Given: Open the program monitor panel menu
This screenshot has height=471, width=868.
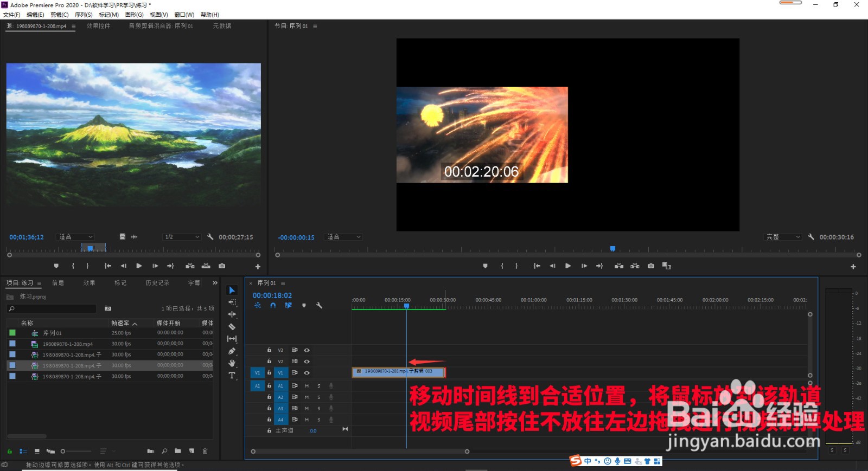Looking at the screenshot, I should 315,26.
